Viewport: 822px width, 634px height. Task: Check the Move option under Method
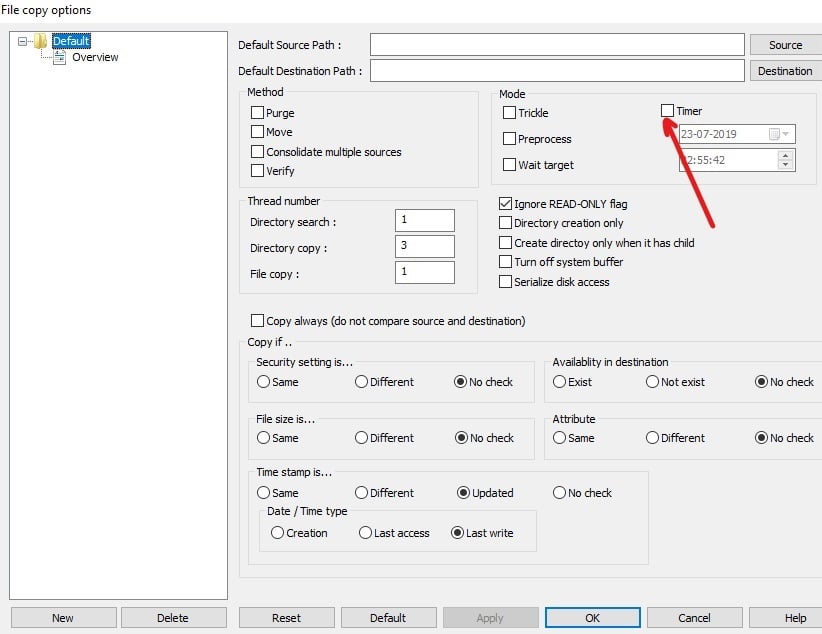256,132
